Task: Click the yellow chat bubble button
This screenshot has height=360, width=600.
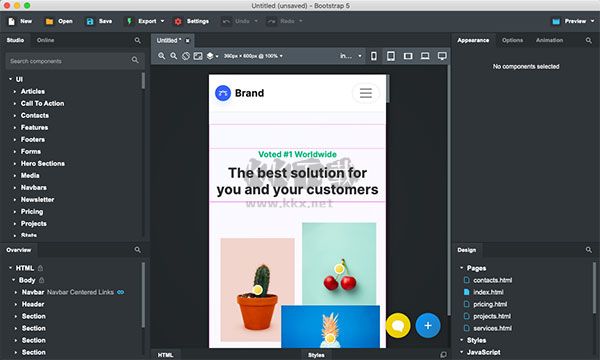Action: click(398, 326)
